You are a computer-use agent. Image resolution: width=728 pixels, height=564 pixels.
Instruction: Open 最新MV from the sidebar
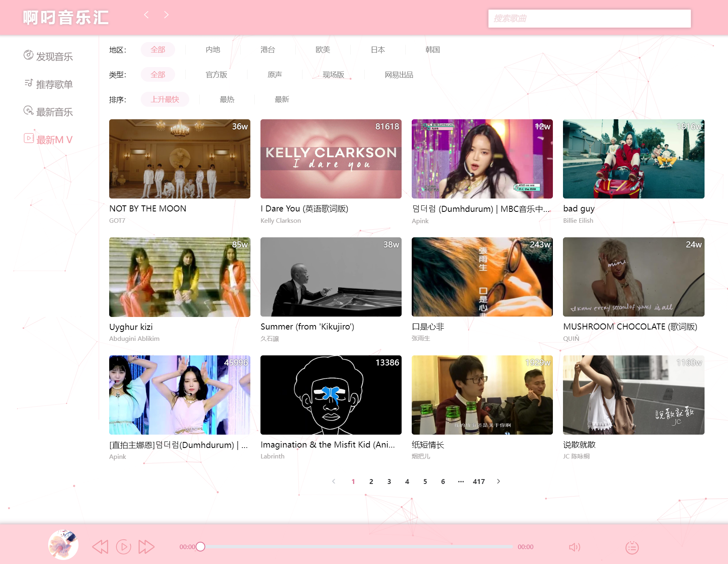pyautogui.click(x=48, y=139)
